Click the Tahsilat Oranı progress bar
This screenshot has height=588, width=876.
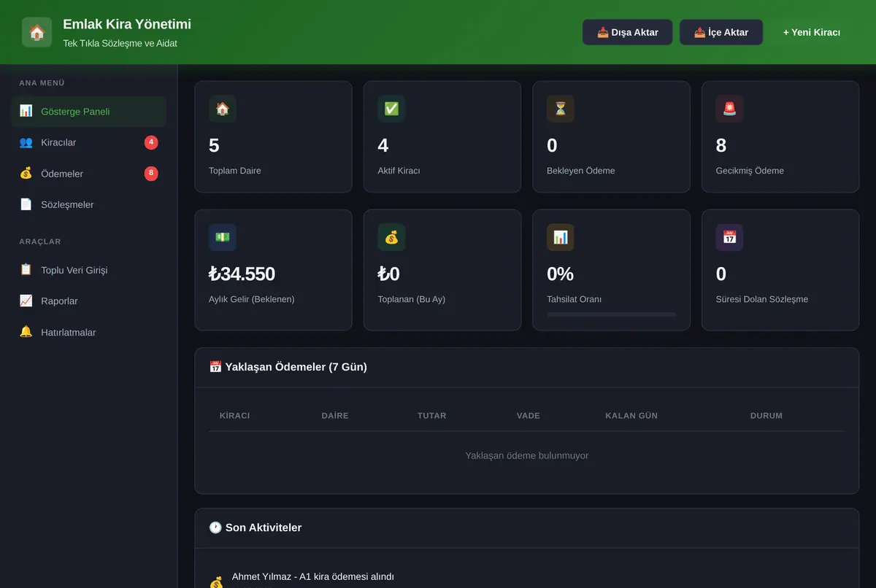tap(612, 314)
